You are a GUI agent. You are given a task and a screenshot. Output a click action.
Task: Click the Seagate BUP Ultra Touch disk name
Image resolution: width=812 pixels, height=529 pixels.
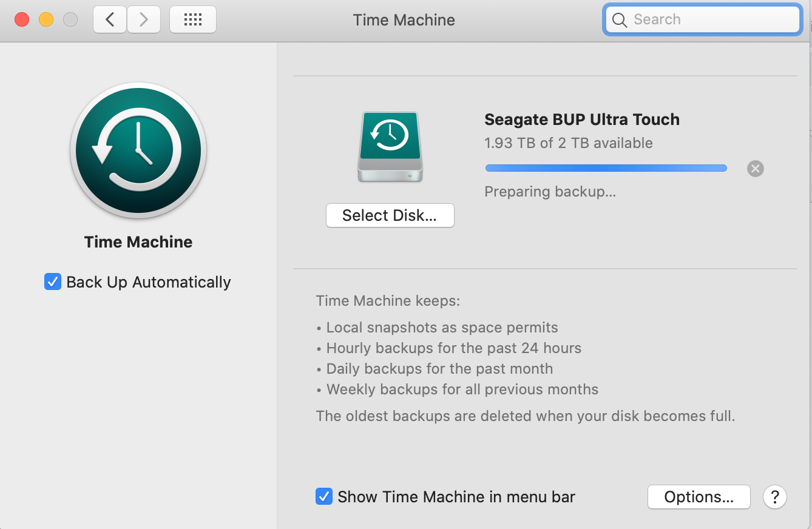581,120
